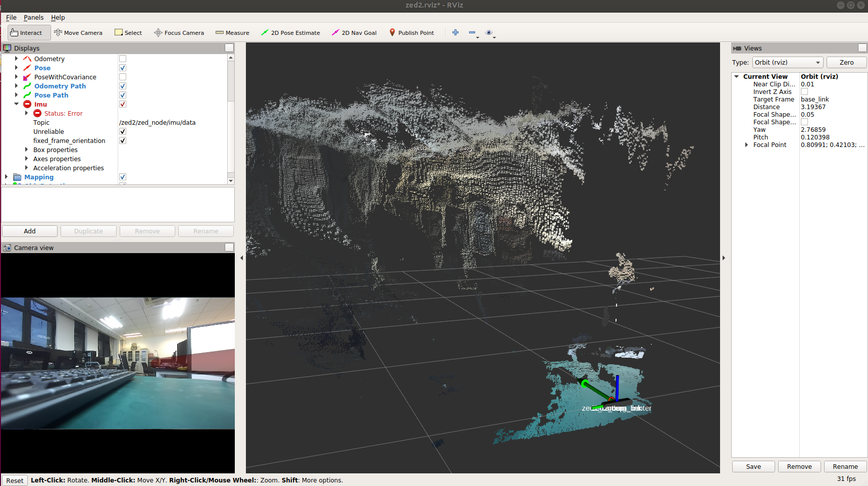Disable the Imu display checkbox
The height and width of the screenshot is (486, 868).
pyautogui.click(x=122, y=104)
